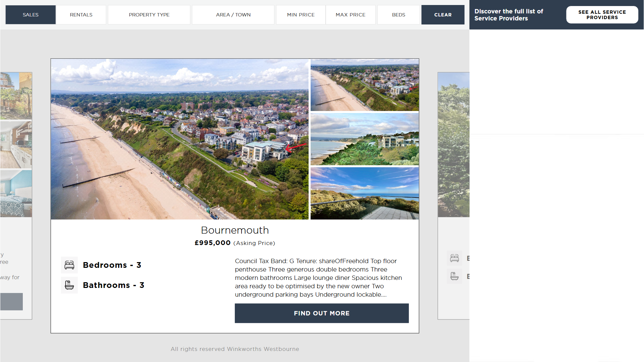
Task: Expand the Beds filter dropdown
Action: tap(398, 15)
